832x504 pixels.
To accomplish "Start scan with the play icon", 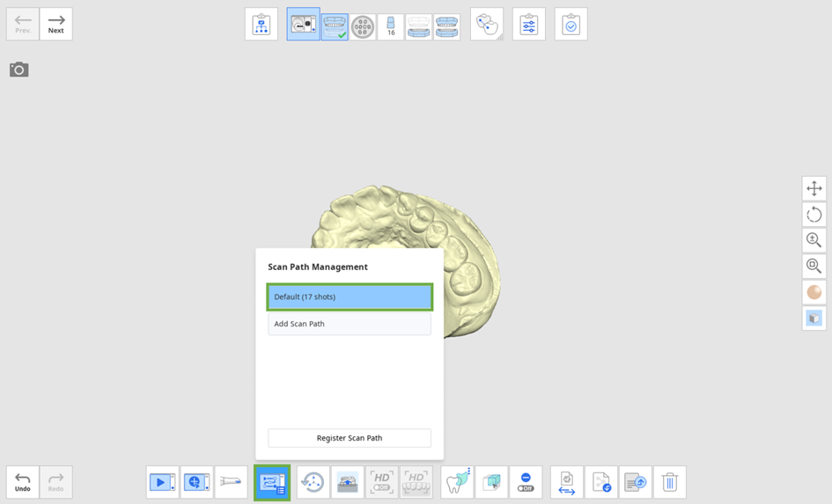I will (x=163, y=482).
